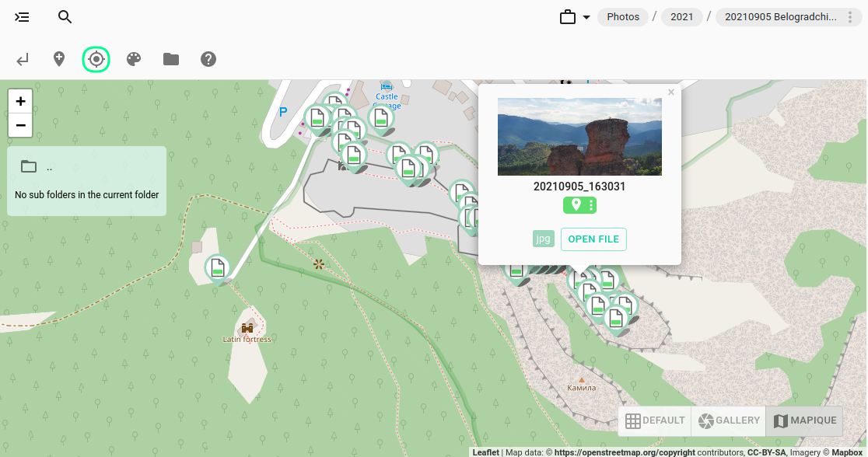
Task: Switch to the Gallery view
Action: pos(729,420)
